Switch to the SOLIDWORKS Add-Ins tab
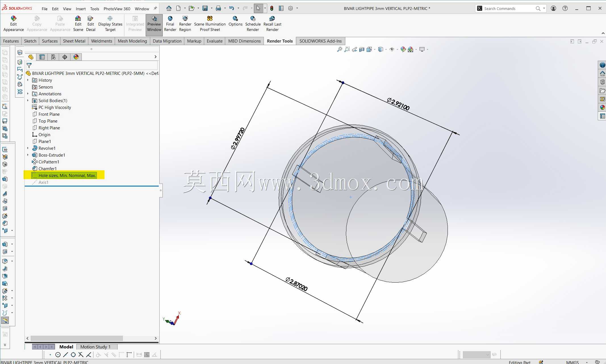This screenshot has width=606, height=364. tap(320, 41)
